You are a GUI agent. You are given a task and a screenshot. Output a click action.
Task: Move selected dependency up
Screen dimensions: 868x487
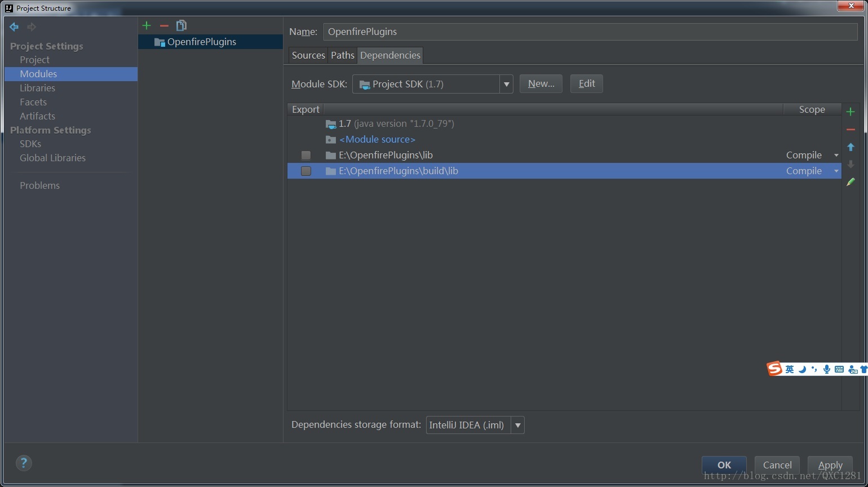(x=851, y=147)
